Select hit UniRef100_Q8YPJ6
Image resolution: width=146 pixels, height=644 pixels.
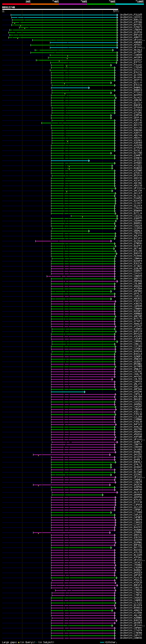(x=131, y=118)
